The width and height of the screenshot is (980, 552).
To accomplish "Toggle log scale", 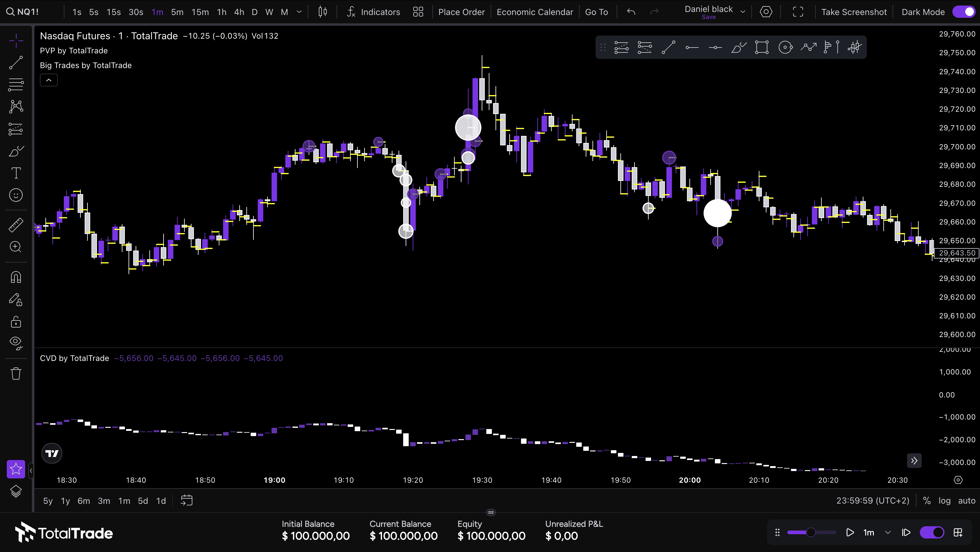I will pos(944,501).
